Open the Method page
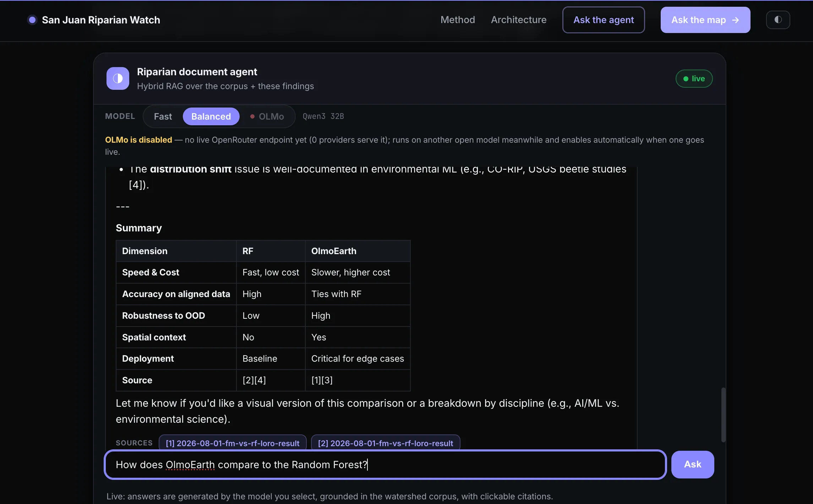This screenshot has width=813, height=504. 458,20
